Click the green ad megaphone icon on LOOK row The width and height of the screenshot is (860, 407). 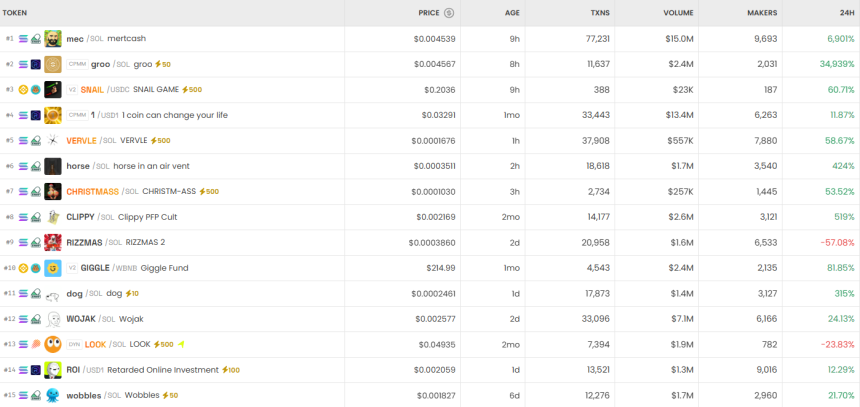[181, 344]
